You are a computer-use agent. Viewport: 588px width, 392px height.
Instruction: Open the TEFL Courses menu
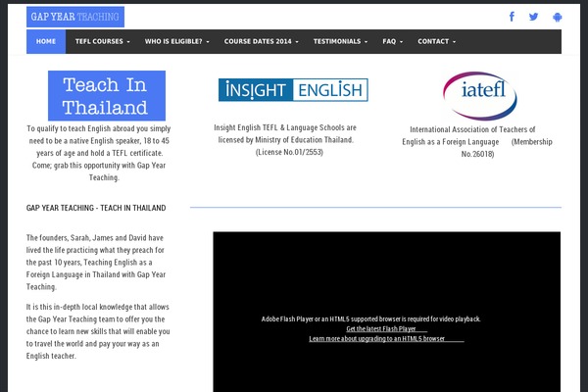tap(102, 41)
